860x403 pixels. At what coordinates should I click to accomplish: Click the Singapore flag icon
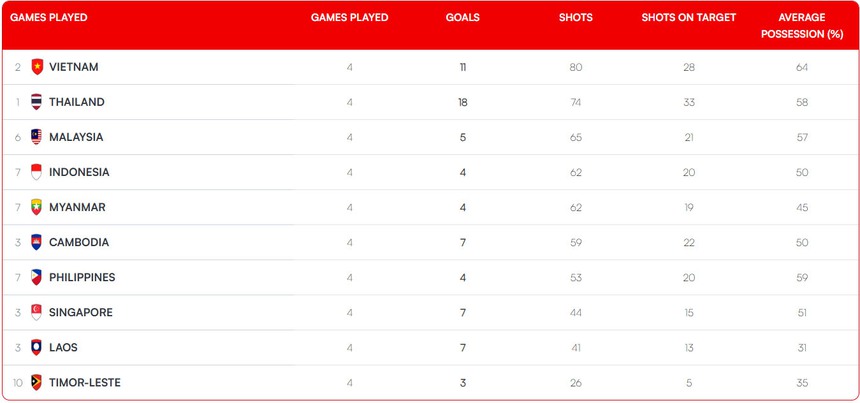(x=37, y=312)
